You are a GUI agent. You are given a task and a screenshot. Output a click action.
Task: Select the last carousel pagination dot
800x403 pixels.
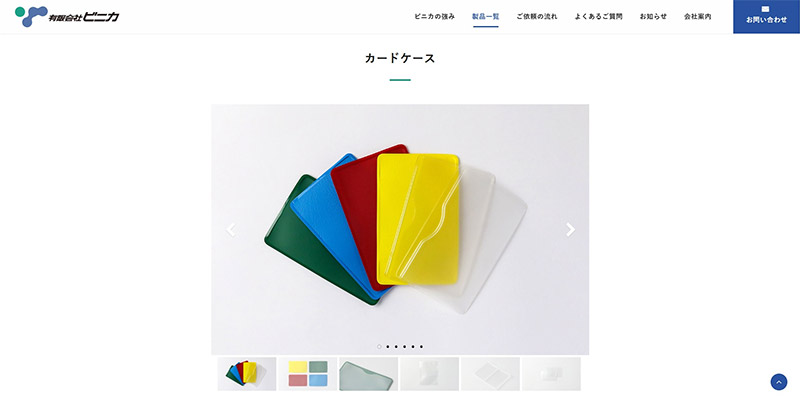pyautogui.click(x=421, y=346)
